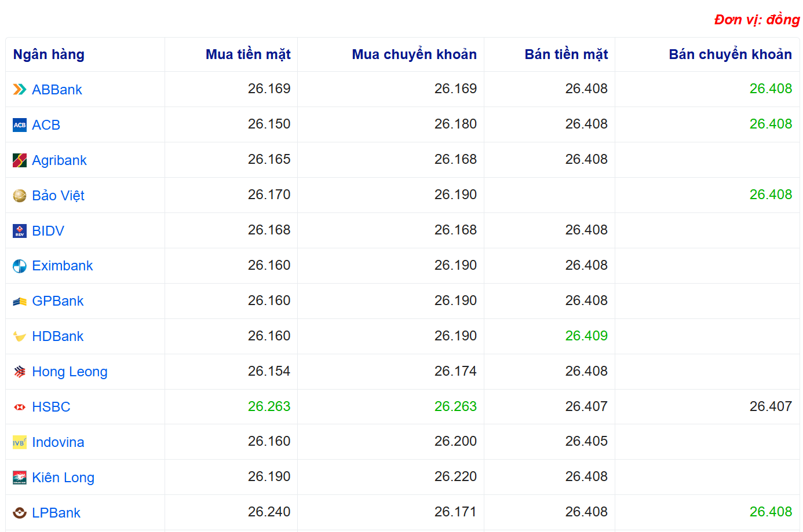Image resolution: width=803 pixels, height=532 pixels.
Task: Click the Bán chuyển khoản column header
Action: click(x=730, y=54)
